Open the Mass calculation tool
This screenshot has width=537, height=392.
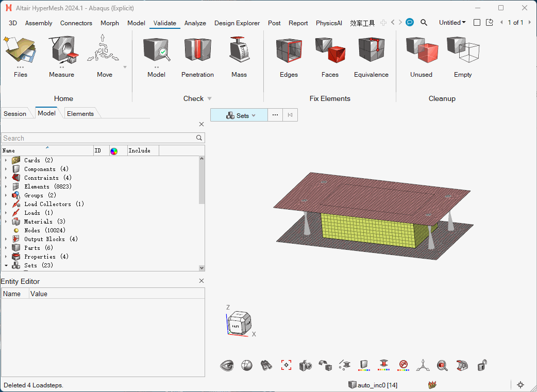tap(239, 57)
